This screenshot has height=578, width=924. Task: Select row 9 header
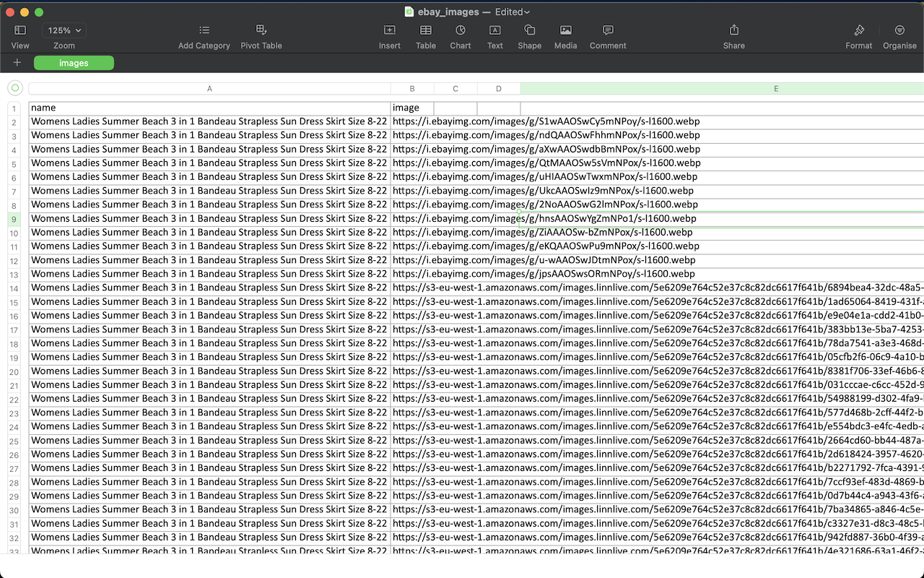pos(14,219)
